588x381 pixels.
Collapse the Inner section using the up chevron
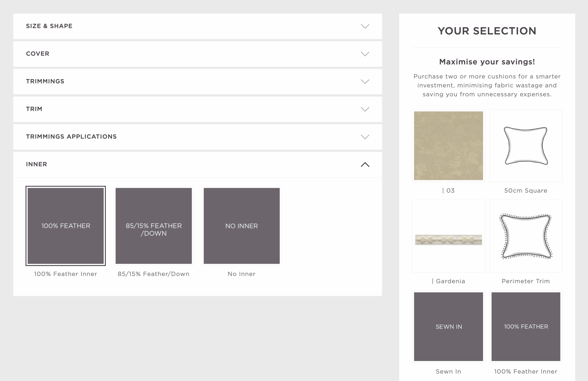[365, 165]
